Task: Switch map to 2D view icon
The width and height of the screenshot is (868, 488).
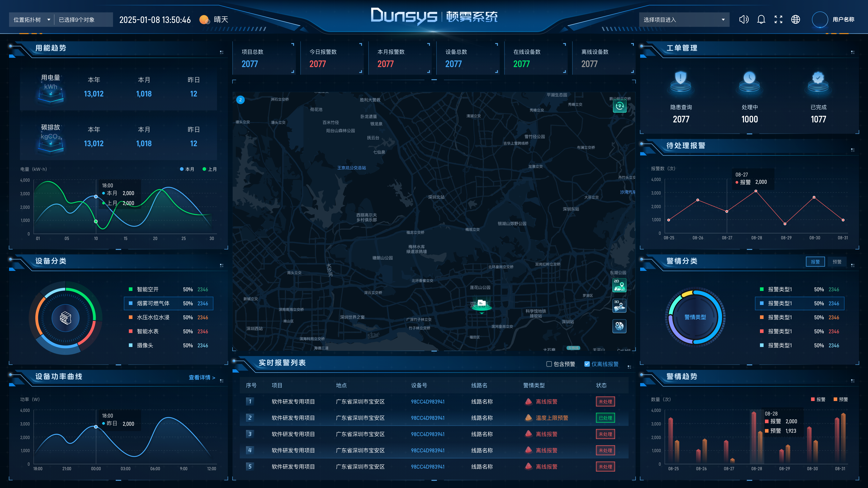Action: point(619,285)
